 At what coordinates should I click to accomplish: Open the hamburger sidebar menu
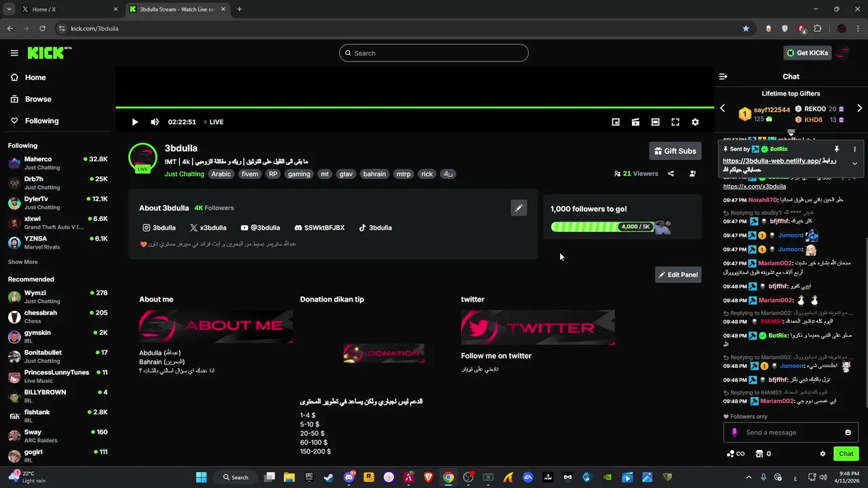[x=14, y=53]
